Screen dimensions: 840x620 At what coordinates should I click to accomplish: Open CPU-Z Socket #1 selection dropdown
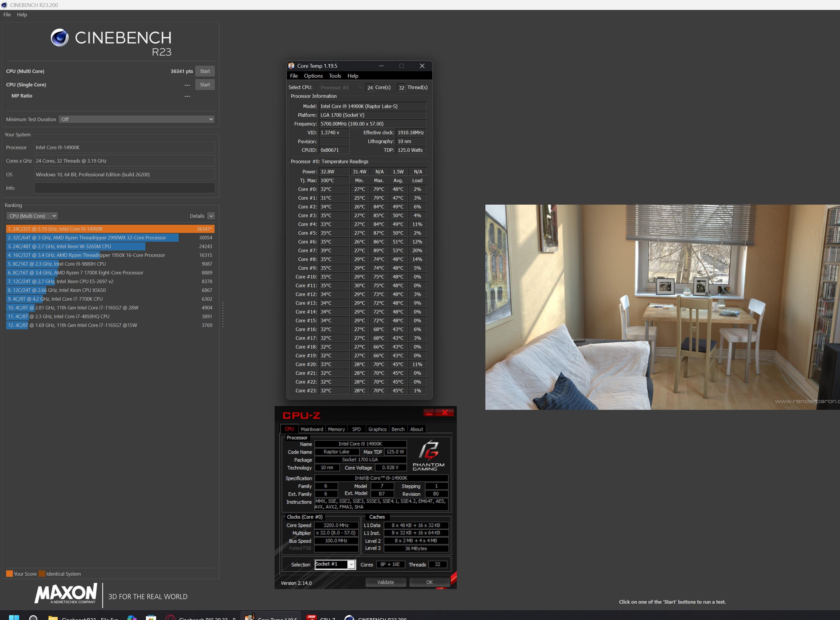(351, 565)
